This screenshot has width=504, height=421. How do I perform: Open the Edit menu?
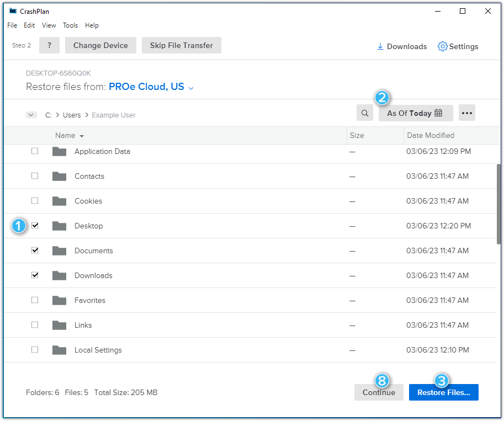point(29,25)
